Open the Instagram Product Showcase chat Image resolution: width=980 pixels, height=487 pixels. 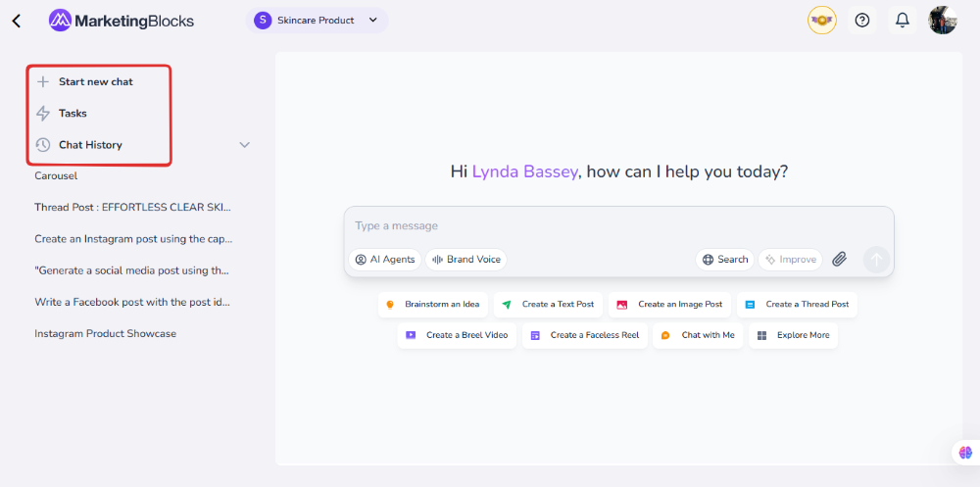105,334
